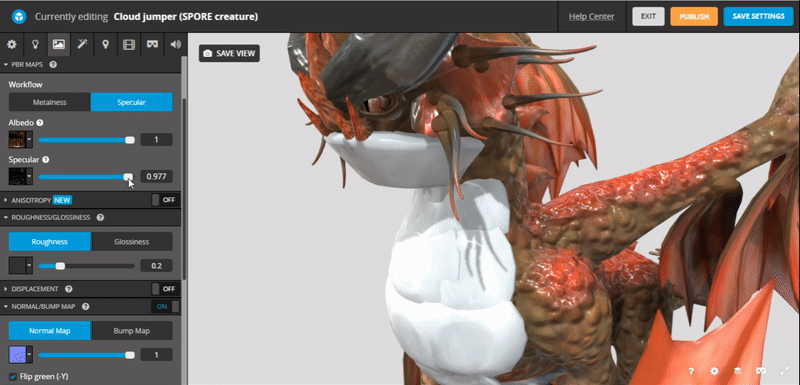Click the help icon next to Displacement

(x=68, y=289)
